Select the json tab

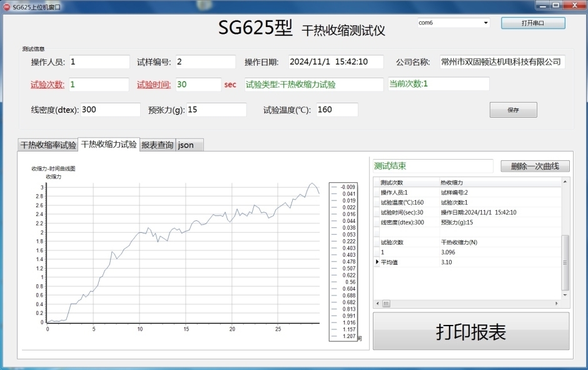[x=186, y=145]
